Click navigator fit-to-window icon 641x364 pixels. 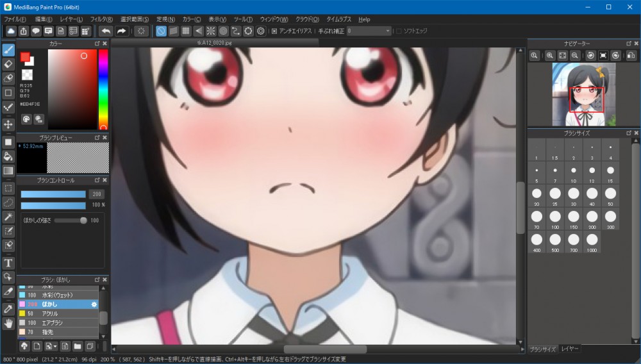pyautogui.click(x=563, y=56)
